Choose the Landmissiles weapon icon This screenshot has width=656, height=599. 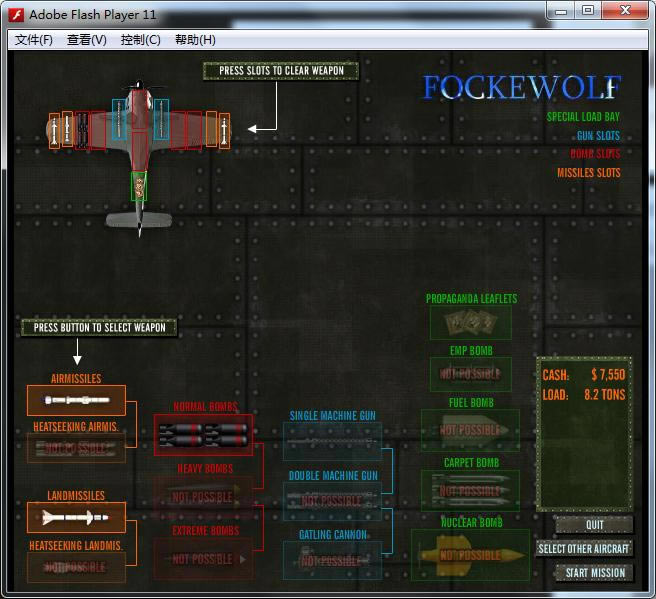pyautogui.click(x=76, y=517)
